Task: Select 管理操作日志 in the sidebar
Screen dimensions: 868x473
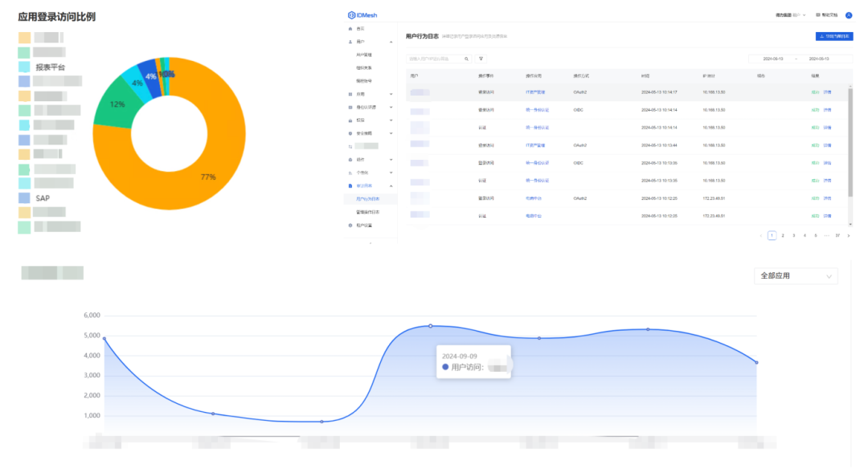Action: [367, 213]
